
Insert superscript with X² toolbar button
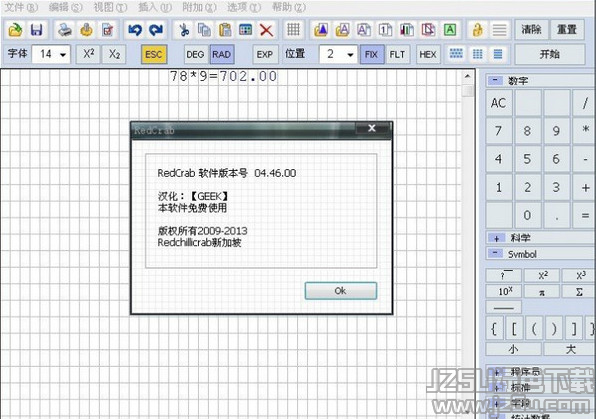click(x=88, y=54)
